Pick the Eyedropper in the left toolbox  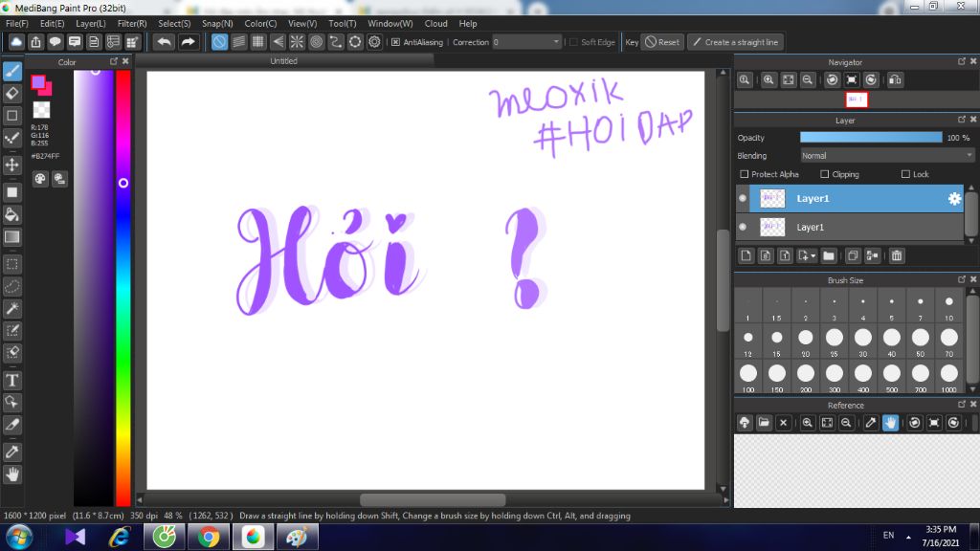click(11, 452)
